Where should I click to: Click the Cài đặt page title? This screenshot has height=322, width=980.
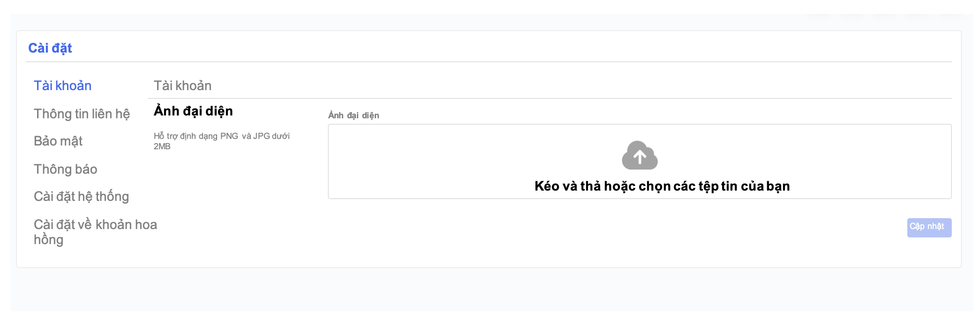[50, 48]
